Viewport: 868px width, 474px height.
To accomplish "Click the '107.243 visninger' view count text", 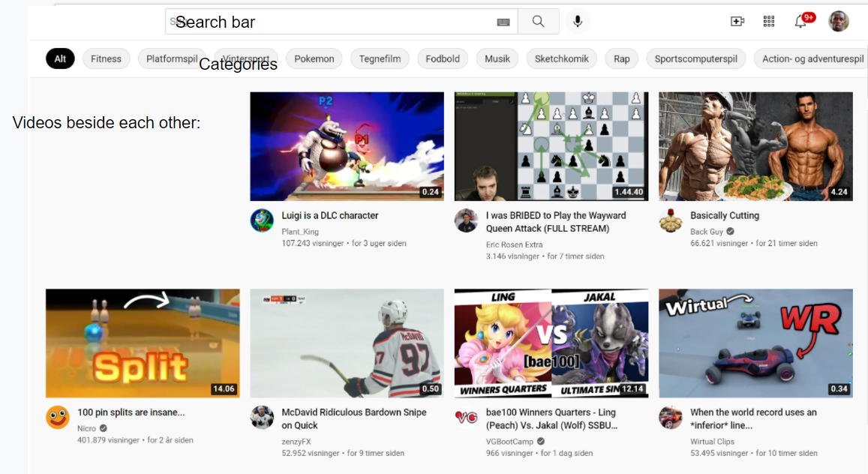I will point(313,243).
